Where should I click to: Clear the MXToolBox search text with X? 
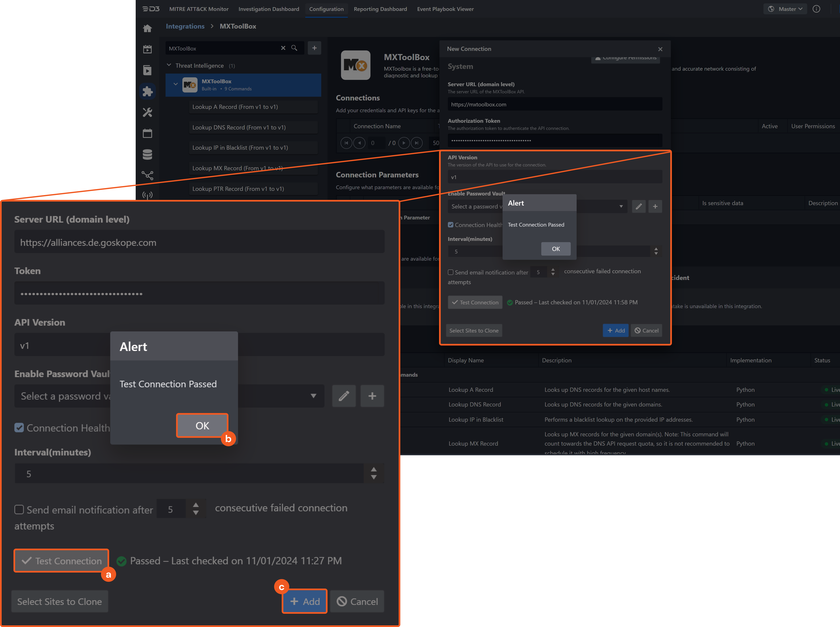283,48
